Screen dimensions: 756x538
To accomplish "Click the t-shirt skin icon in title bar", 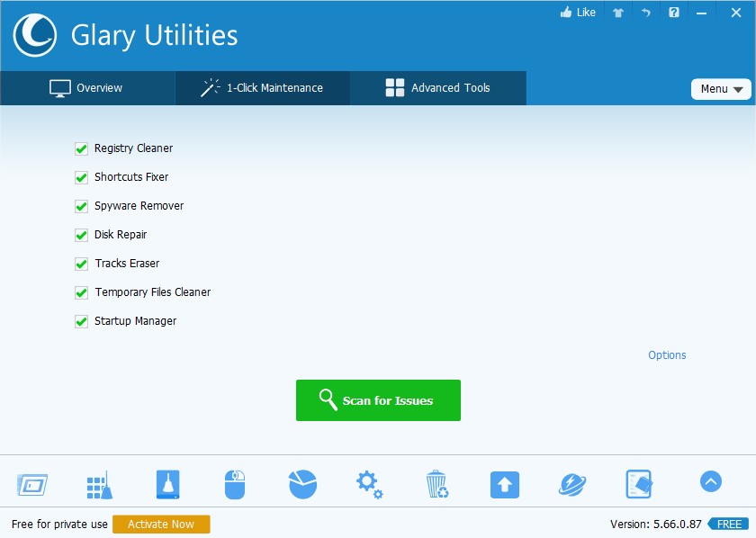I will (617, 13).
